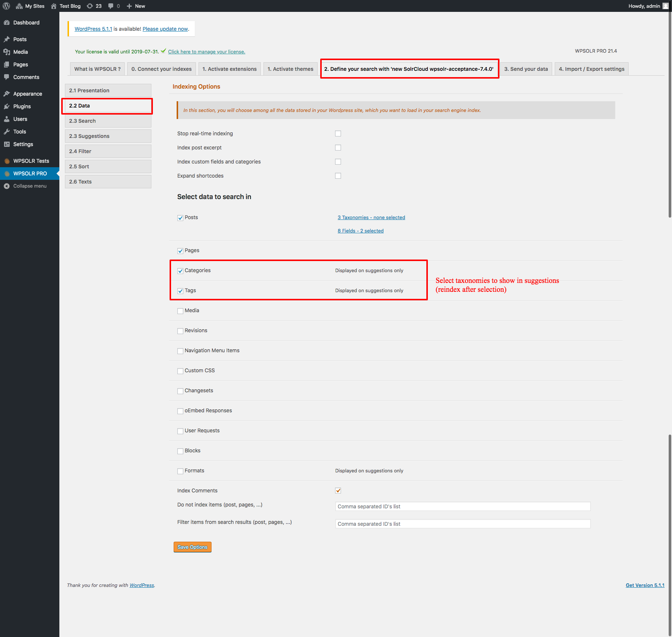The height and width of the screenshot is (637, 672).
Task: Check the Navigation Menu Items checkbox
Action: [x=180, y=351]
